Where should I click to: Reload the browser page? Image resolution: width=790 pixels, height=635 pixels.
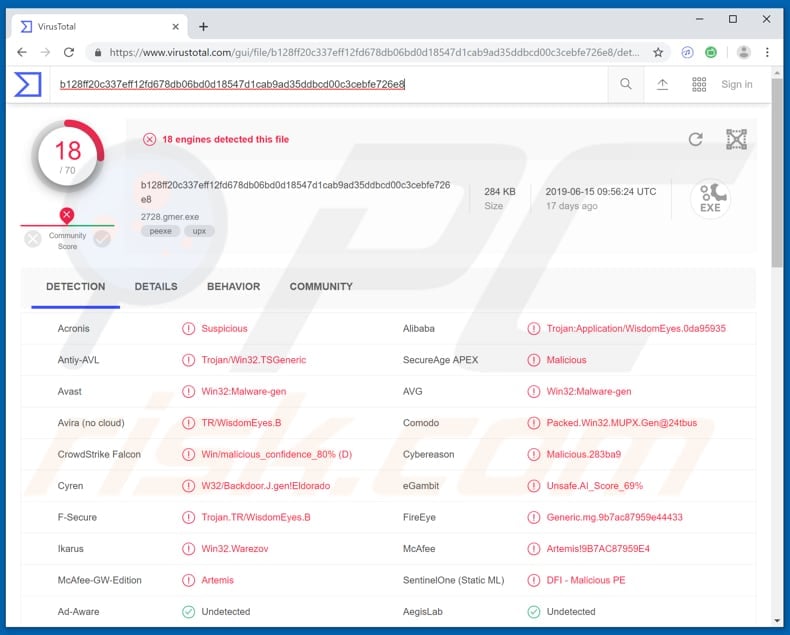pyautogui.click(x=69, y=52)
